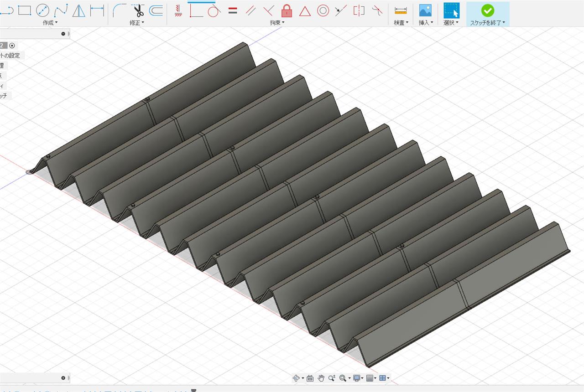Select the Spline sketch tool
Viewport: 584px width, 392px height.
click(61, 10)
